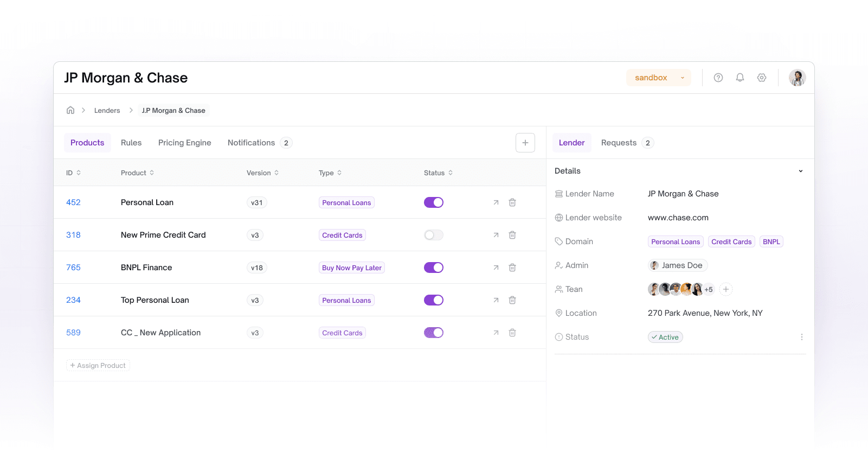Delete the New Prime Credit Card product
The image size is (868, 452).
pyautogui.click(x=512, y=235)
